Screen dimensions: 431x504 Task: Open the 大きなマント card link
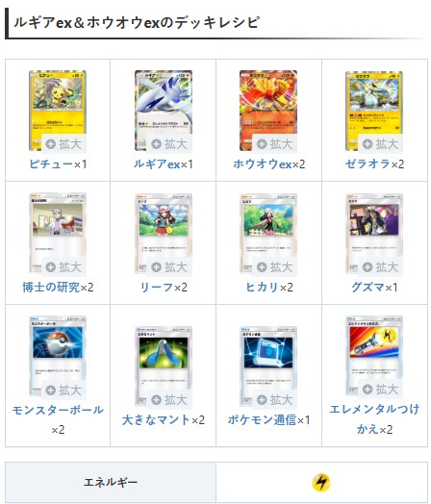pos(157,419)
